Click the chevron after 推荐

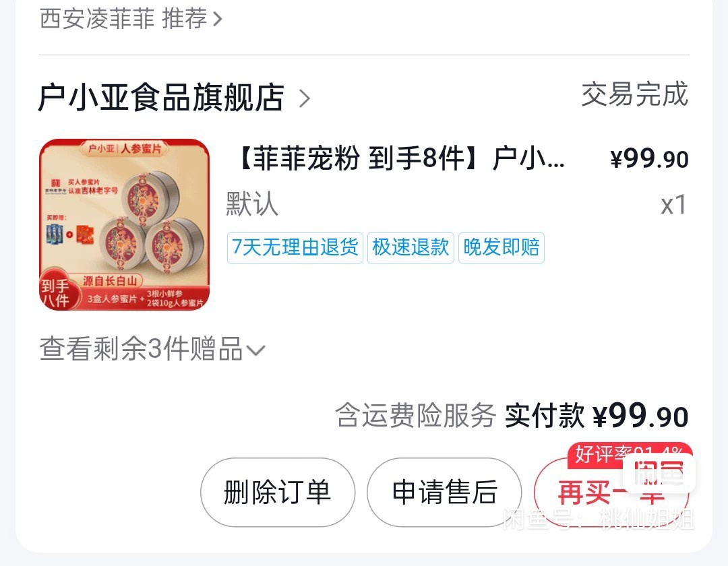217,19
